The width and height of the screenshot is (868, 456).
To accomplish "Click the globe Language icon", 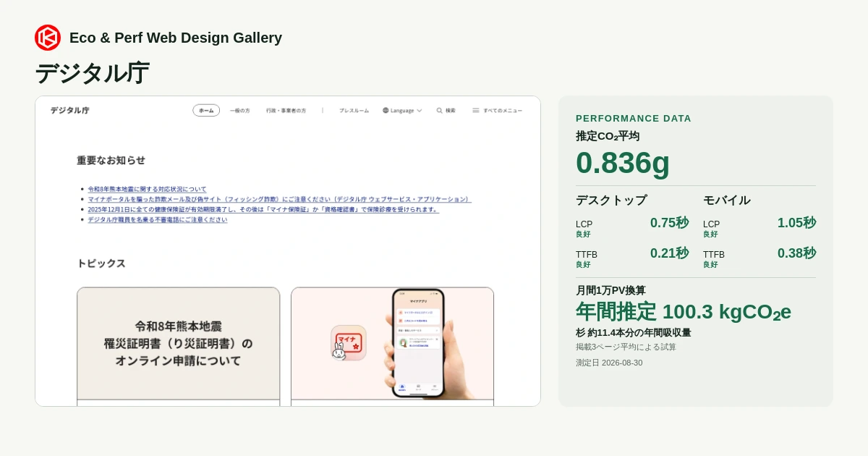I will pos(386,111).
